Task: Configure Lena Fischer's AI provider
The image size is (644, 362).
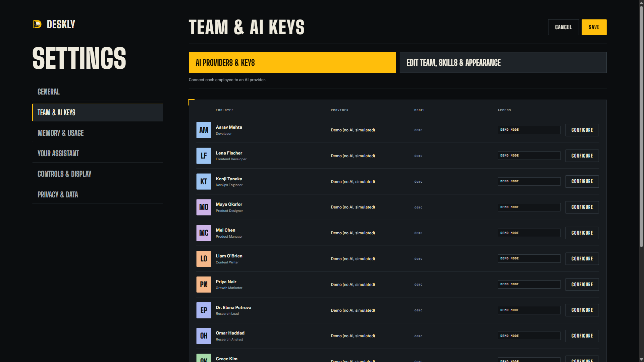Action: click(x=582, y=156)
